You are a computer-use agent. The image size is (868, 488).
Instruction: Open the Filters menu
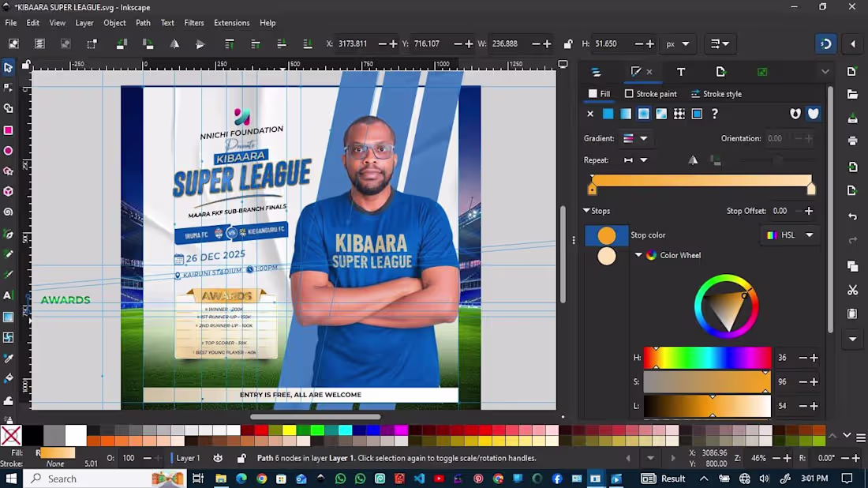[194, 23]
